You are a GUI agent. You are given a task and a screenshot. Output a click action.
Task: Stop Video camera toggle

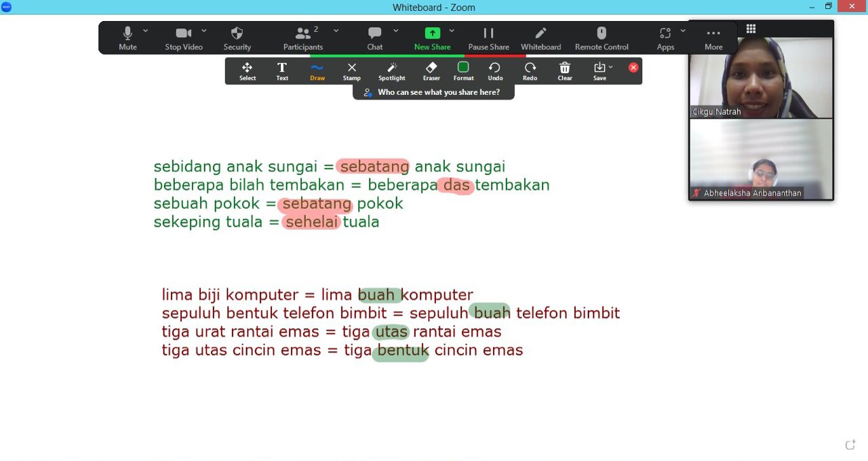click(184, 38)
